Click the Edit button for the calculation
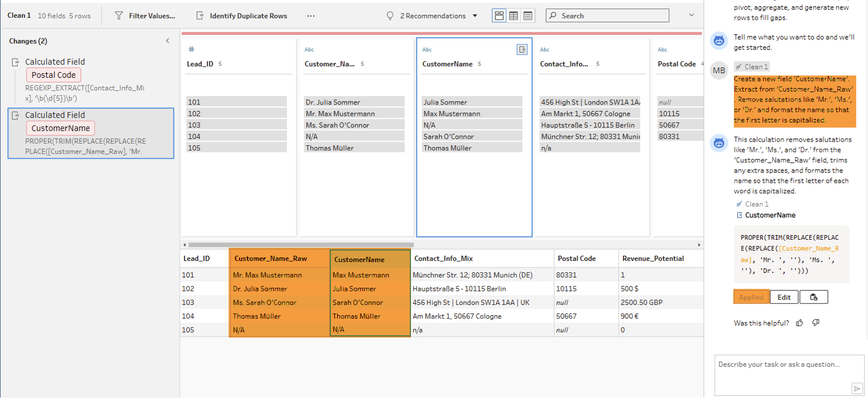The width and height of the screenshot is (868, 398). click(x=784, y=297)
